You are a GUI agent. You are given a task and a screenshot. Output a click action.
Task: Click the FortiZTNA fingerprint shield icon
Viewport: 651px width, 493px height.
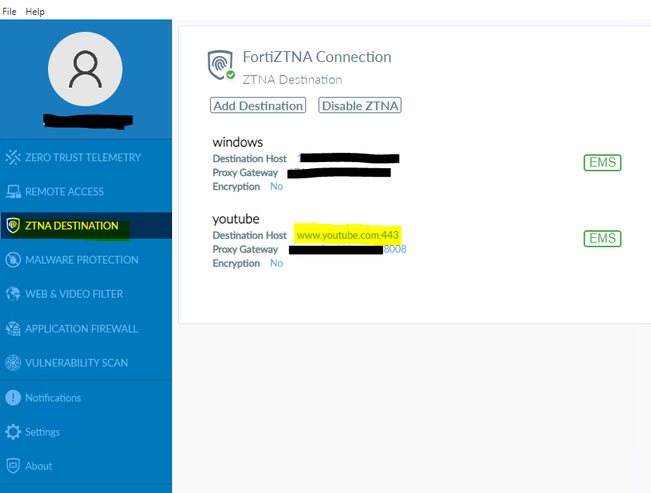coord(221,65)
